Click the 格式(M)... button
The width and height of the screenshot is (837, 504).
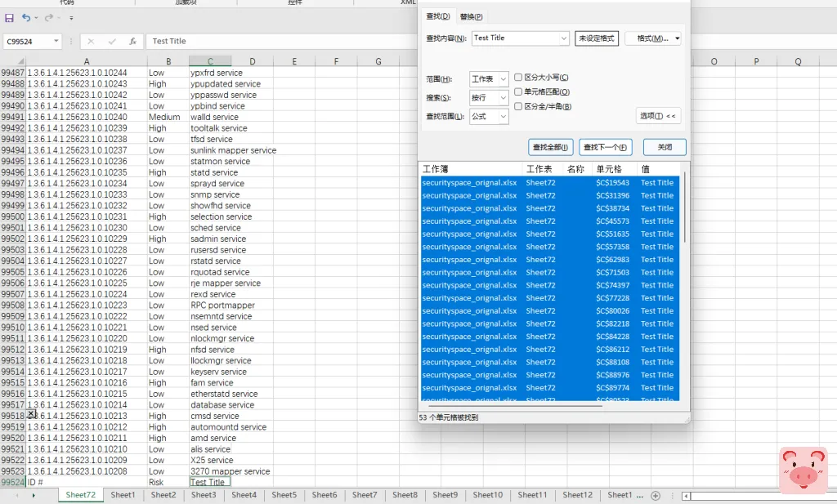tap(652, 38)
